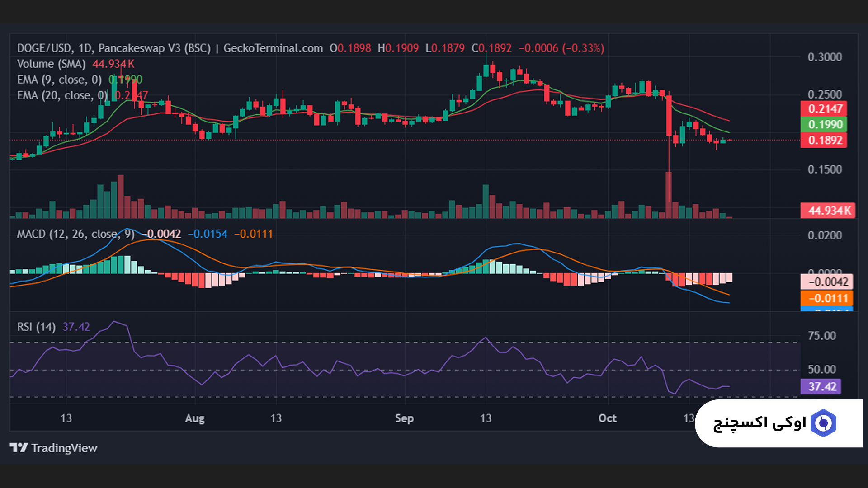Image resolution: width=868 pixels, height=488 pixels.
Task: Click the blue exchange logo badge
Action: coord(823,423)
